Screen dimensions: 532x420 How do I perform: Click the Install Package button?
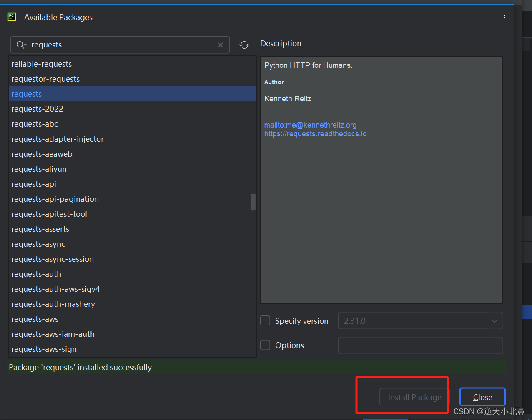(414, 397)
